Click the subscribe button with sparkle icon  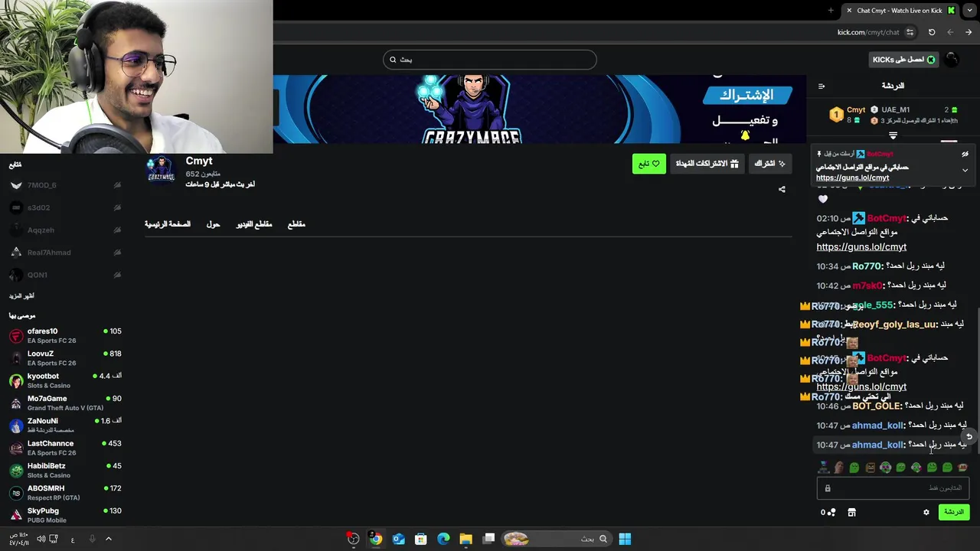coord(770,164)
